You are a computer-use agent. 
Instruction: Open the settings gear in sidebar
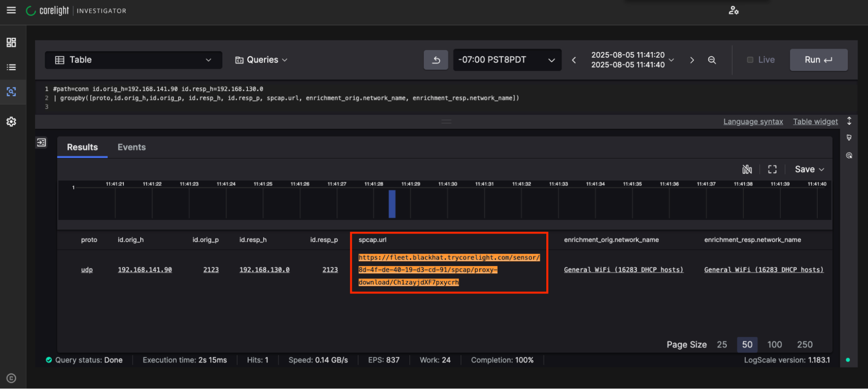(11, 122)
